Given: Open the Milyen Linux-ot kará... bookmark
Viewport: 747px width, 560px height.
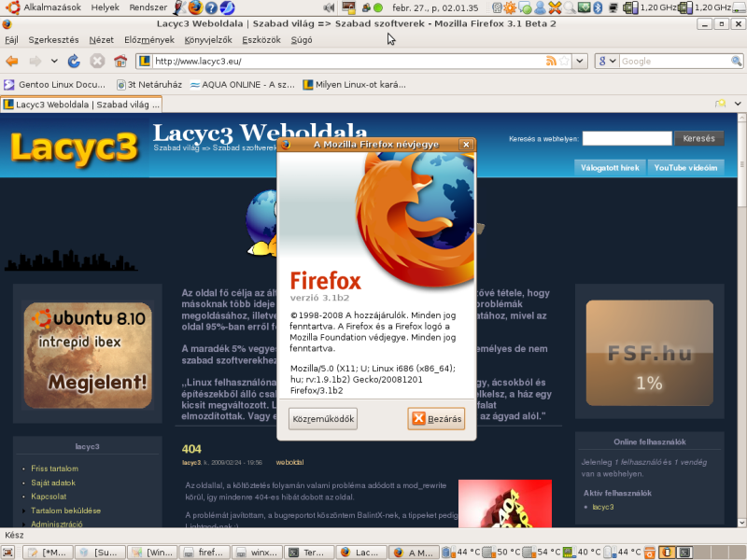Looking at the screenshot, I should (x=355, y=85).
